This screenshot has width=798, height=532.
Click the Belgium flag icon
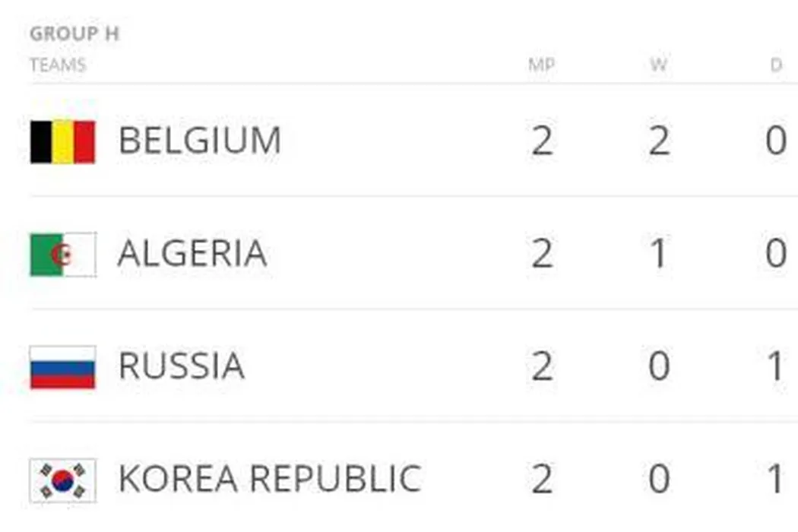pos(62,142)
